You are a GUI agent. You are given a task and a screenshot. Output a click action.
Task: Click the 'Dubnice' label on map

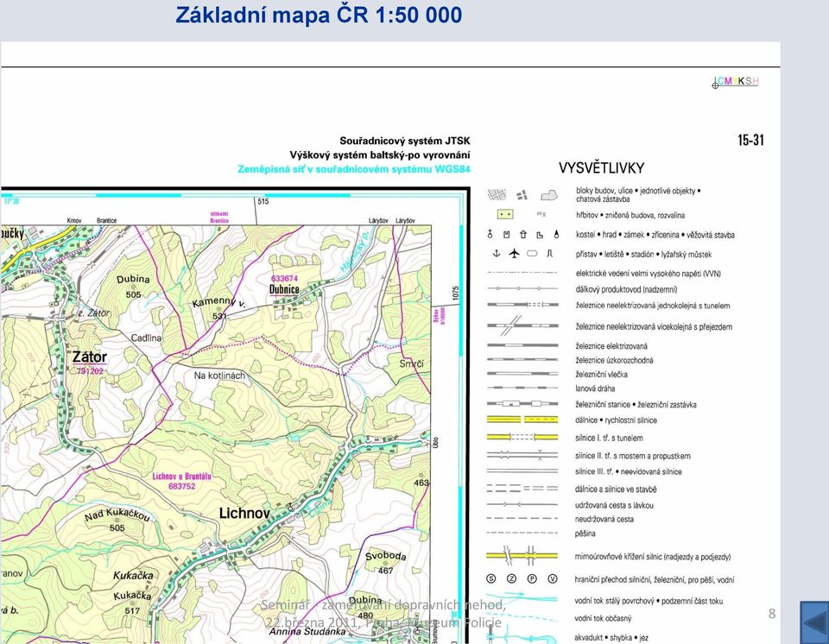point(284,289)
